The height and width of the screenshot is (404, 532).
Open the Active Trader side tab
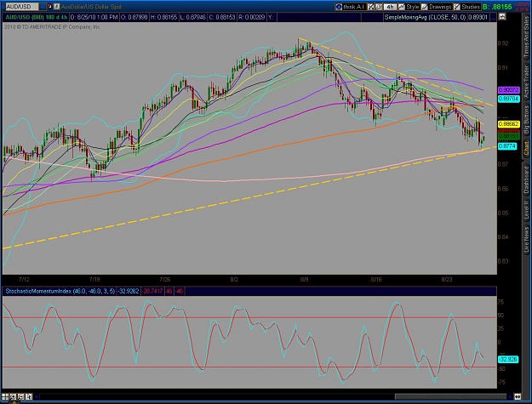(x=526, y=82)
